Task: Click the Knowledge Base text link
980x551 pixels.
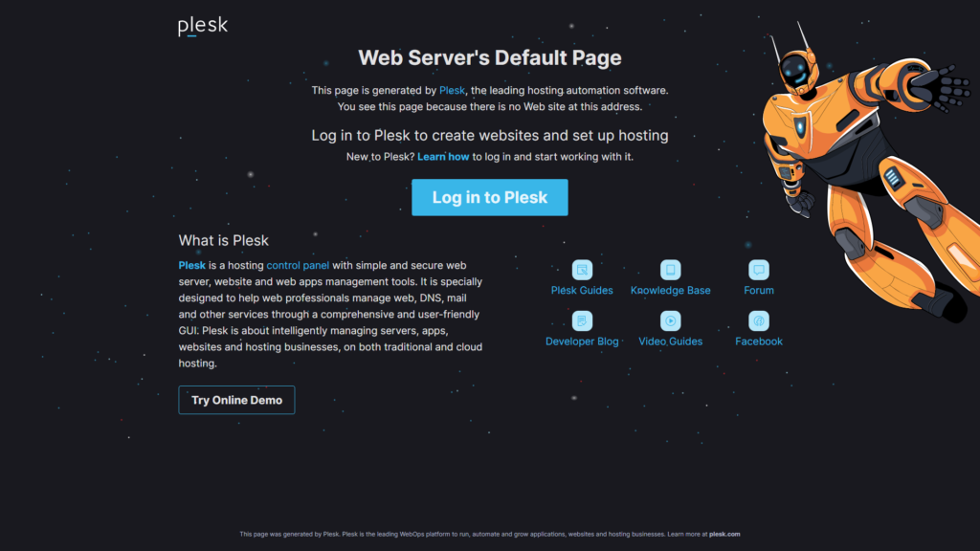Action: pos(670,291)
